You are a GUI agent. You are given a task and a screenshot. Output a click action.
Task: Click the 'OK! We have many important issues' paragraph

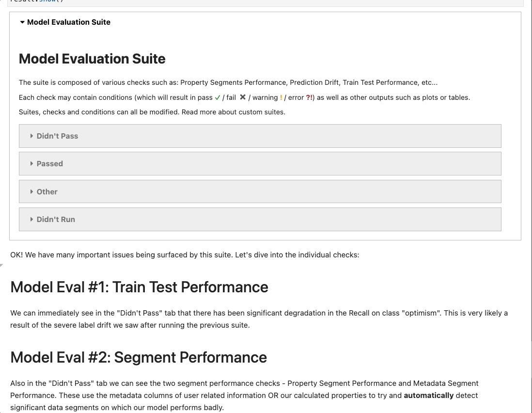pyautogui.click(x=185, y=255)
